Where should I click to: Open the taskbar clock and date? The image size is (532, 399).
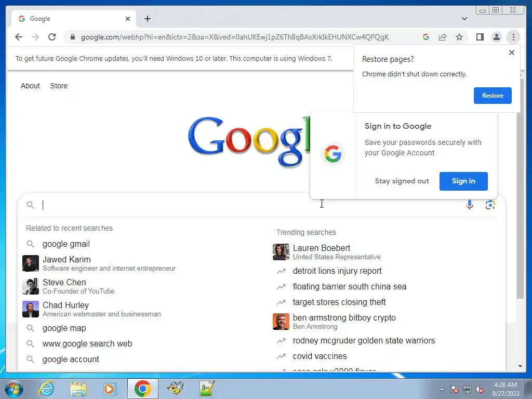coord(506,389)
